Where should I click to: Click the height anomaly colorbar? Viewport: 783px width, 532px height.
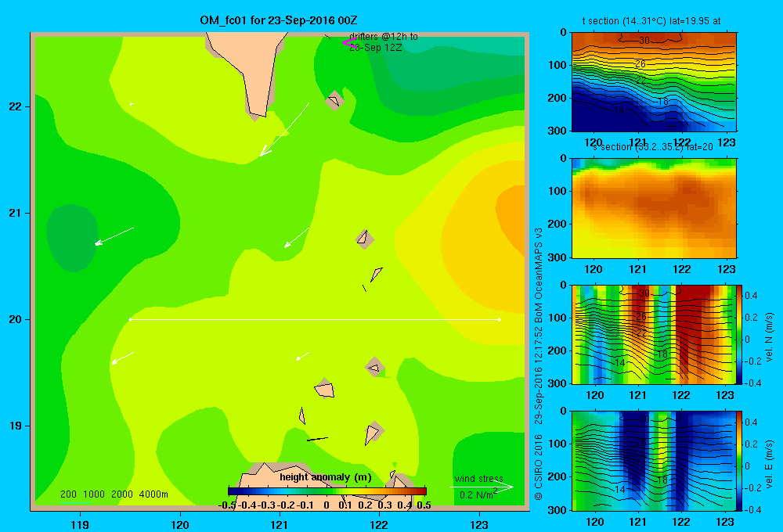327,491
